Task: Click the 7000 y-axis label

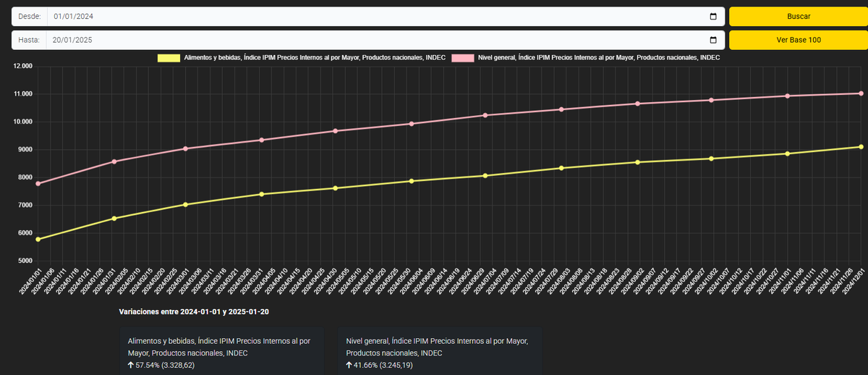Action: tap(25, 205)
